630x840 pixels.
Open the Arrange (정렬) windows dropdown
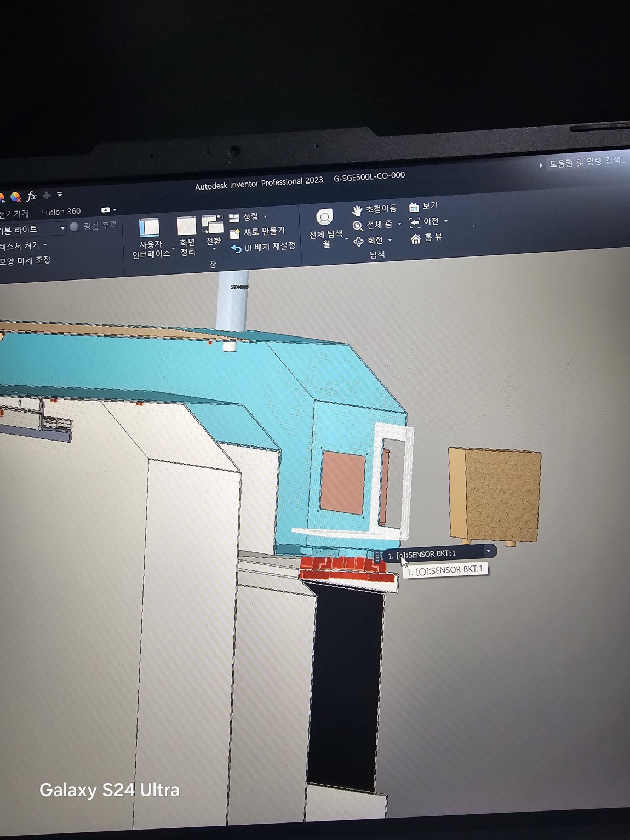pos(265,216)
